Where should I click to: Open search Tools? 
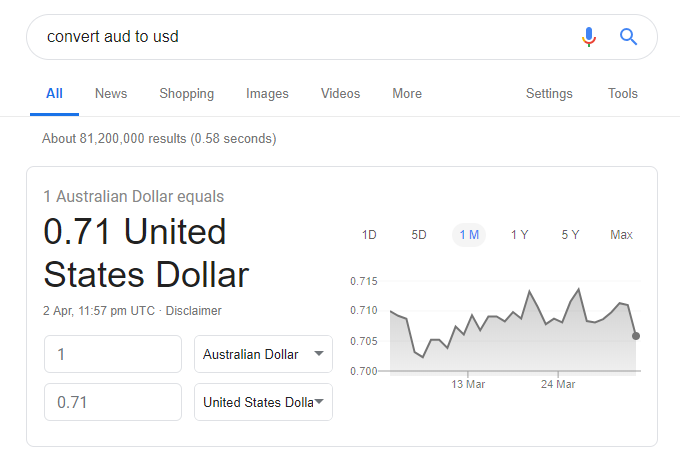(623, 93)
